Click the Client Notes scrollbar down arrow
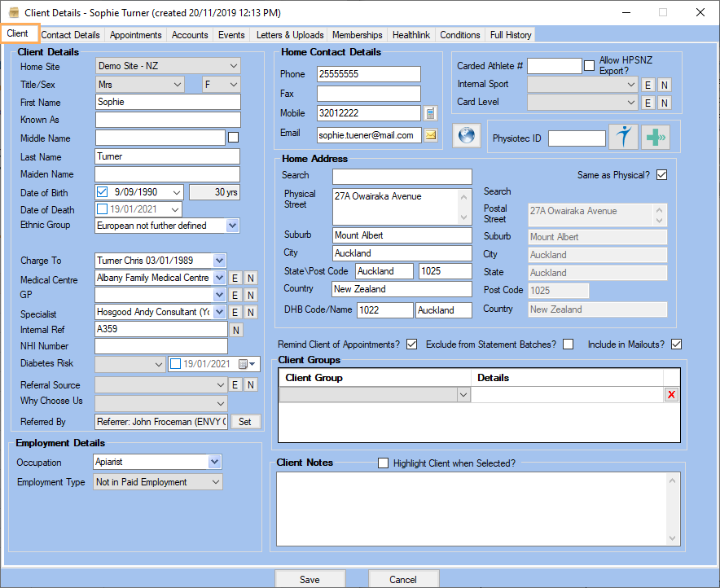 672,538
